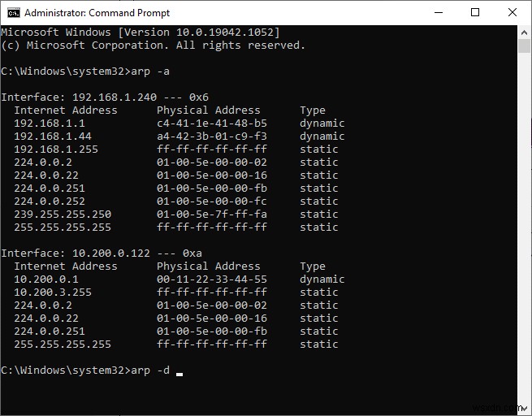Image resolution: width=532 pixels, height=416 pixels.
Task: Place cursor after the 'arp -d' command
Action: click(x=179, y=370)
